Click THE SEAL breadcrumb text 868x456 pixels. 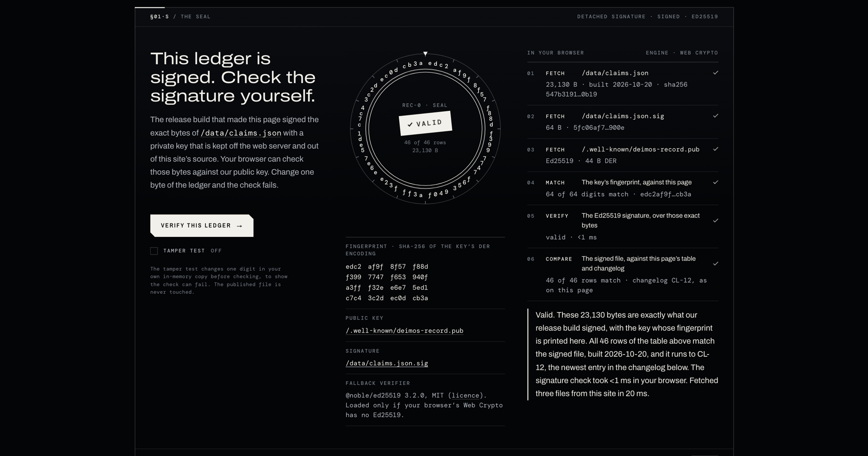pyautogui.click(x=195, y=17)
